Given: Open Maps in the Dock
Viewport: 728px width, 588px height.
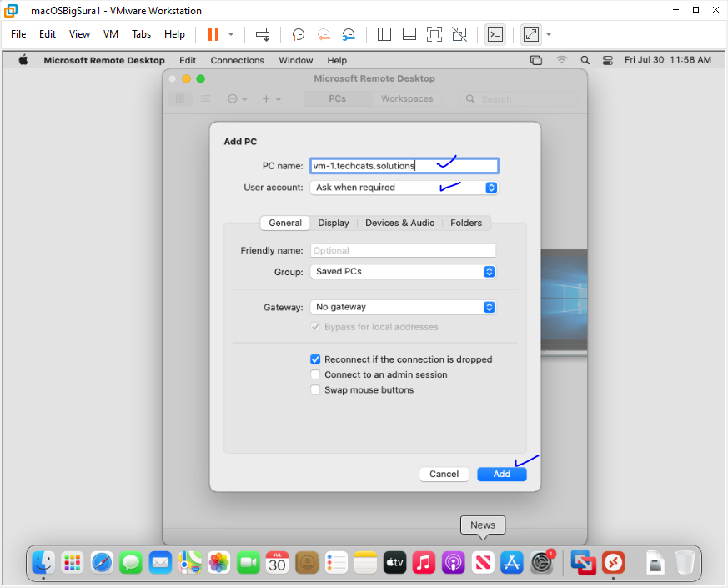Looking at the screenshot, I should click(190, 563).
